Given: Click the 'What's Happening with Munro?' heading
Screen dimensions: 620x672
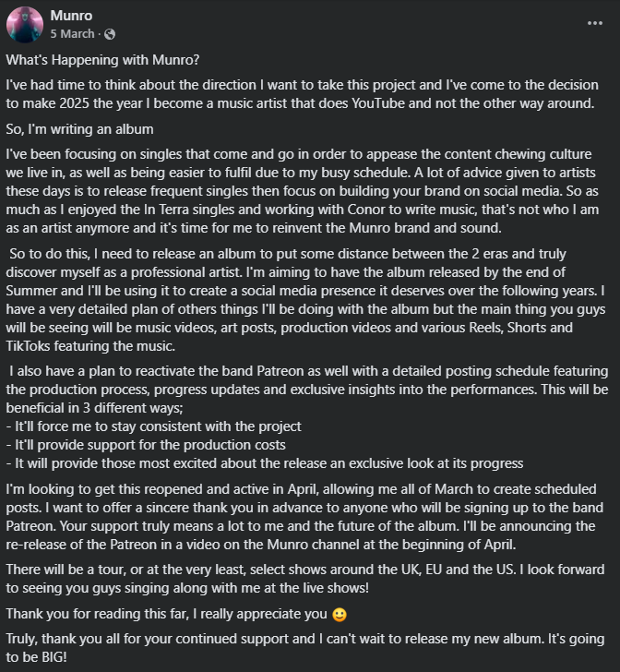Looking at the screenshot, I should 102,60.
